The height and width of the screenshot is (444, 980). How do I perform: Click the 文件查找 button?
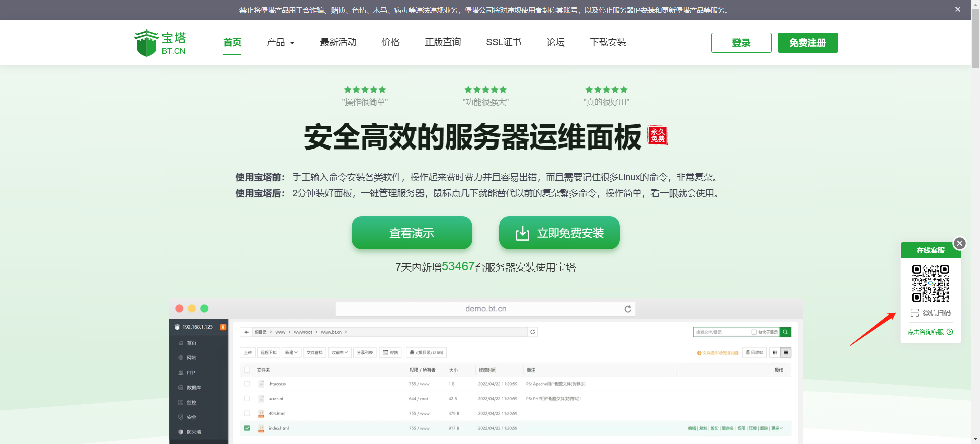(314, 353)
